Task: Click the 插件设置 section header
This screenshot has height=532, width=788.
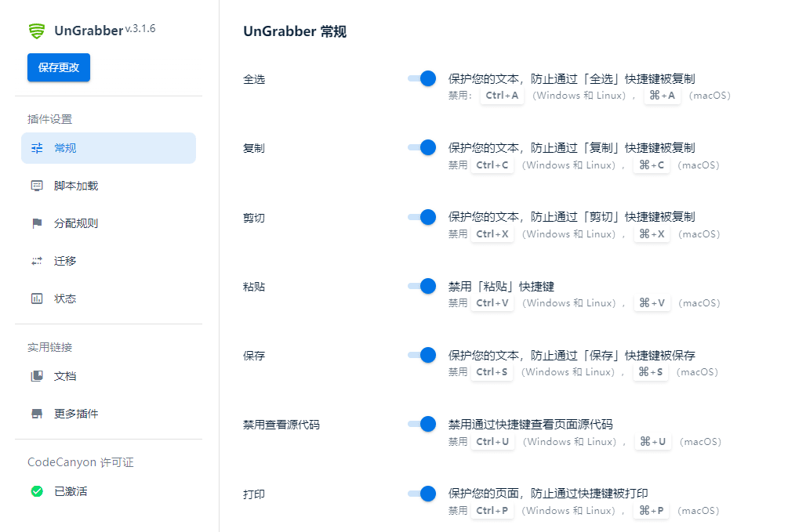Action: click(x=49, y=119)
